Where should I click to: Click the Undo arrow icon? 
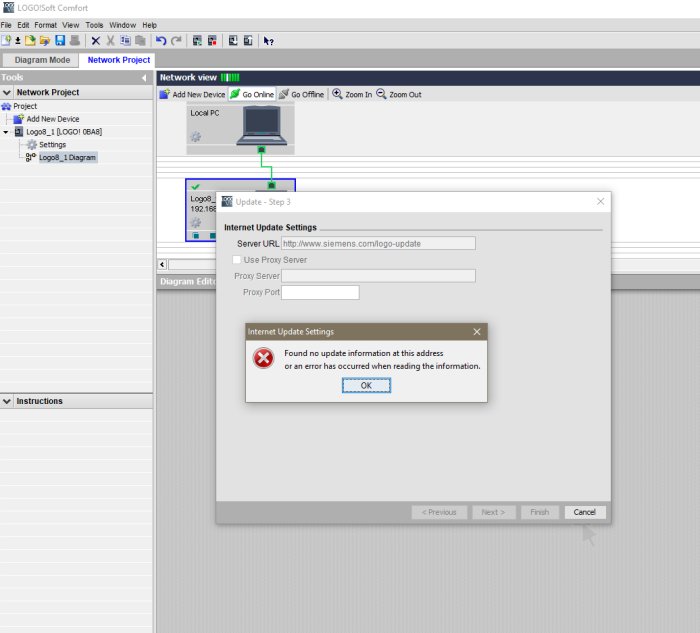pos(161,41)
